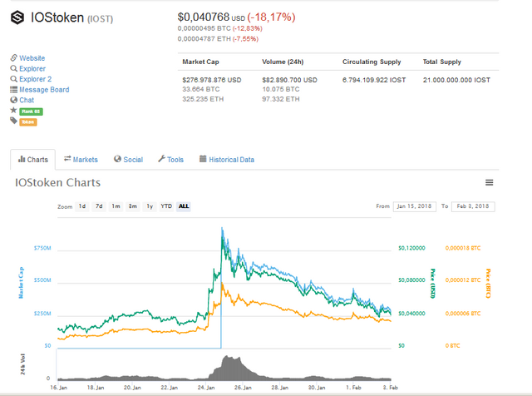532x396 pixels.
Task: Click the To date field
Action: point(473,206)
